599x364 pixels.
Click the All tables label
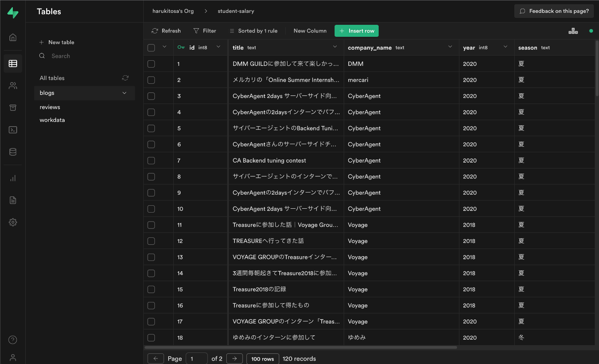(52, 78)
